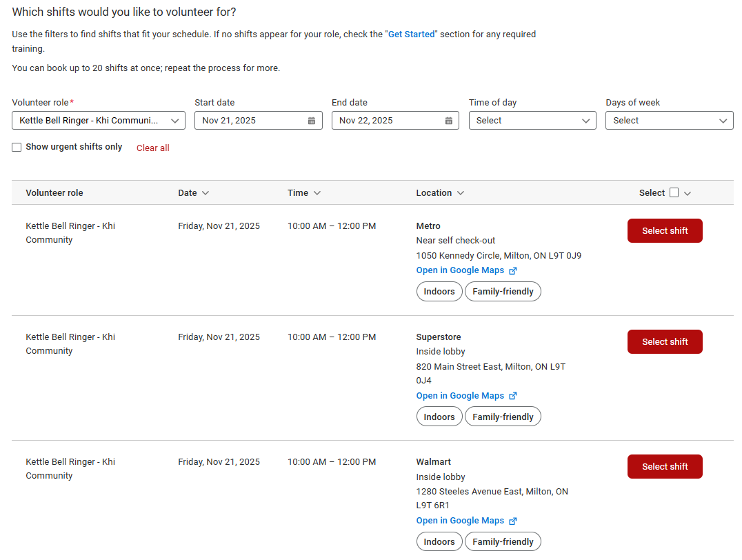Open the Get Started section link
This screenshot has height=560, width=742.
(x=411, y=34)
